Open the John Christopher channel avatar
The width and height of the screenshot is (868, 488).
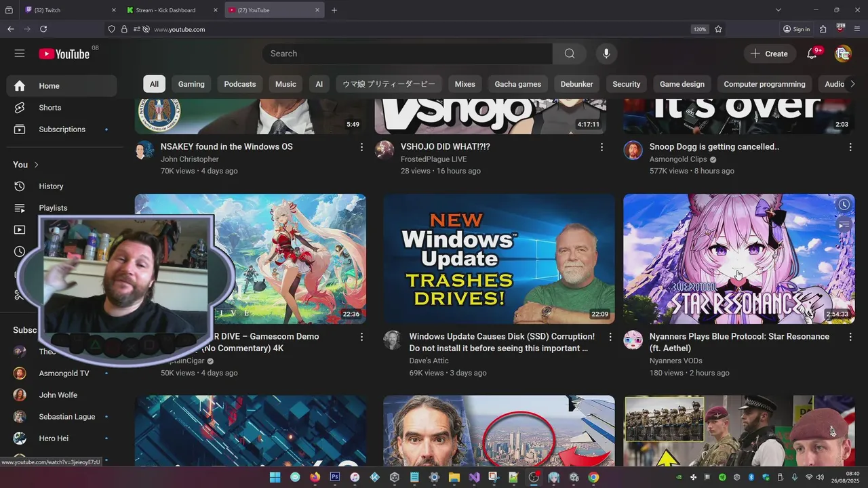[144, 150]
